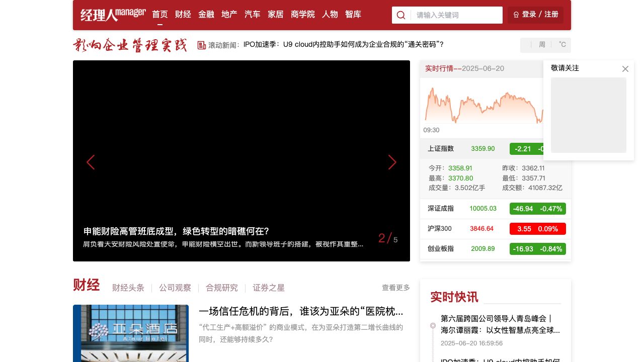The width and height of the screenshot is (644, 362).
Task: Open the 登录 / 注册 button
Action: pyautogui.click(x=535, y=15)
